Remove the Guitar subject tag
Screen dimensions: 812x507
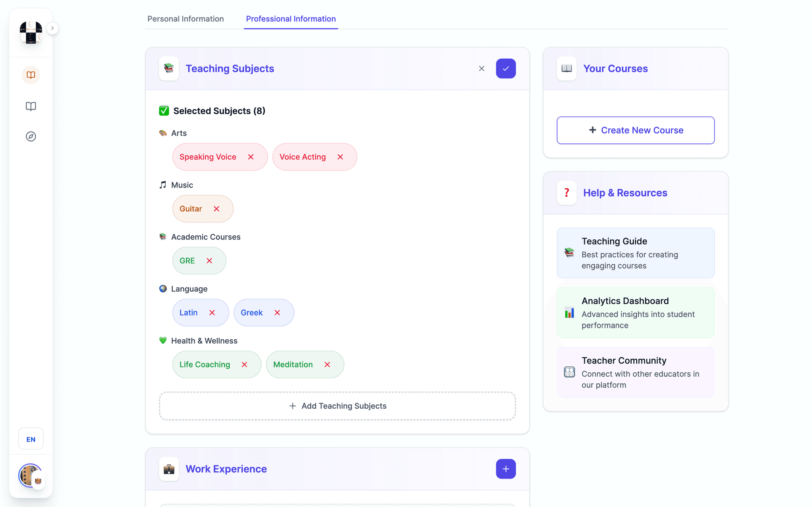tap(216, 209)
